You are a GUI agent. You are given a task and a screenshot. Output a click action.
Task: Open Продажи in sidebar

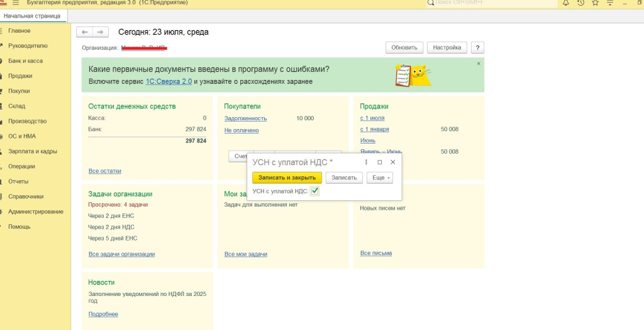[x=20, y=76]
